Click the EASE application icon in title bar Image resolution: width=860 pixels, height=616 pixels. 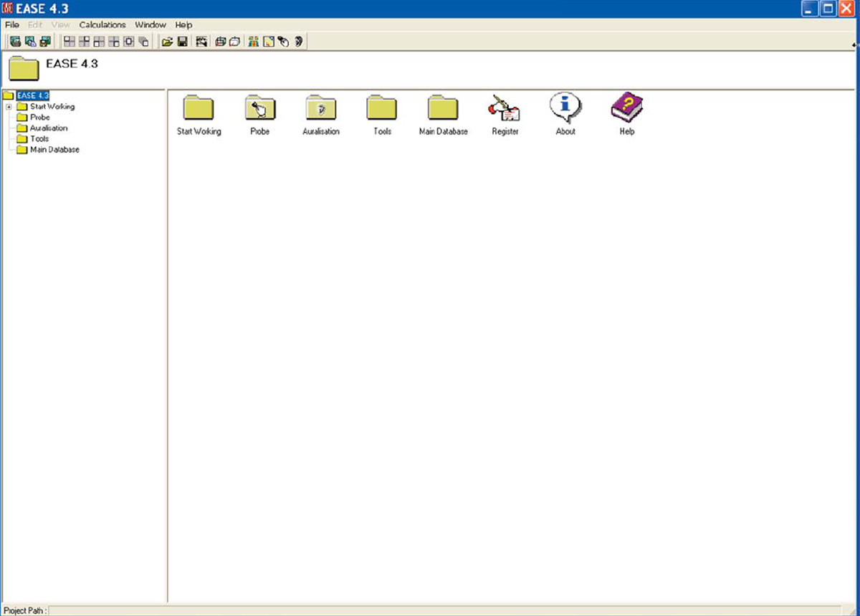click(x=8, y=9)
